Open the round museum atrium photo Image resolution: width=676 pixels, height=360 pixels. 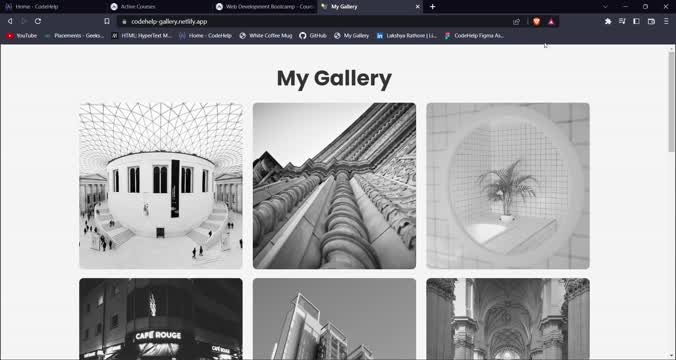(161, 186)
